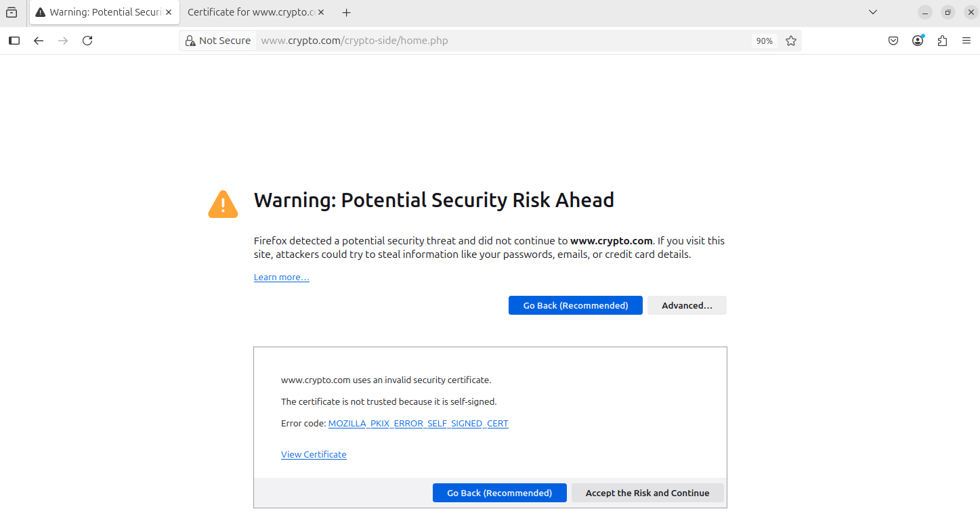The height and width of the screenshot is (530, 980).
Task: Open a new tab with plus button
Action: click(347, 12)
